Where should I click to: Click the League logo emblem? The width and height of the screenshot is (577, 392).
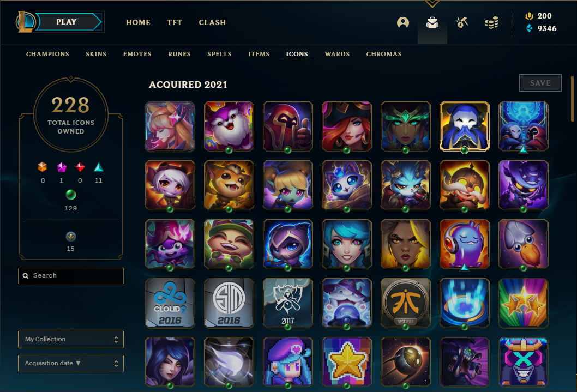[x=25, y=22]
